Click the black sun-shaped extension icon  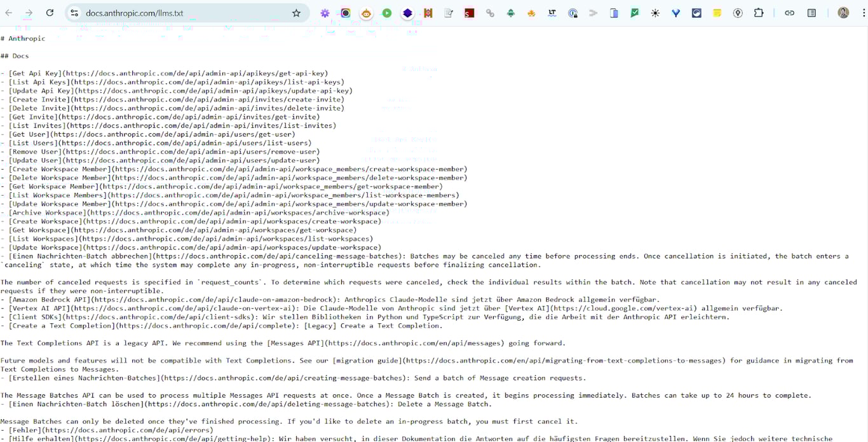click(x=655, y=13)
